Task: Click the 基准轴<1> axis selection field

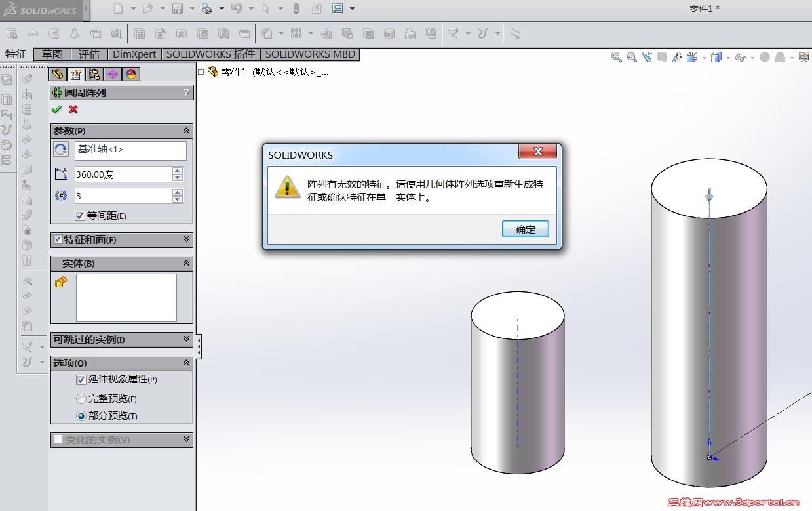Action: tap(130, 150)
